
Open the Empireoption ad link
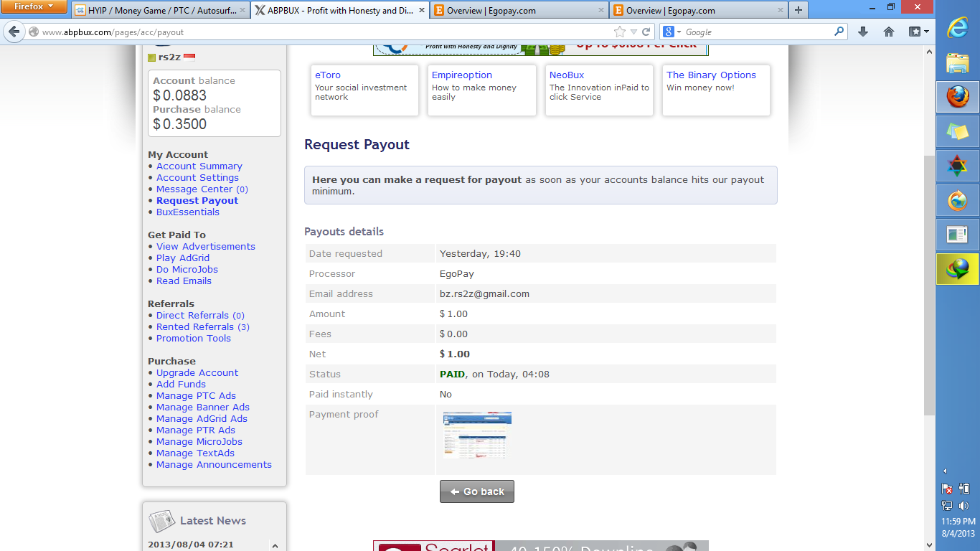pyautogui.click(x=462, y=75)
